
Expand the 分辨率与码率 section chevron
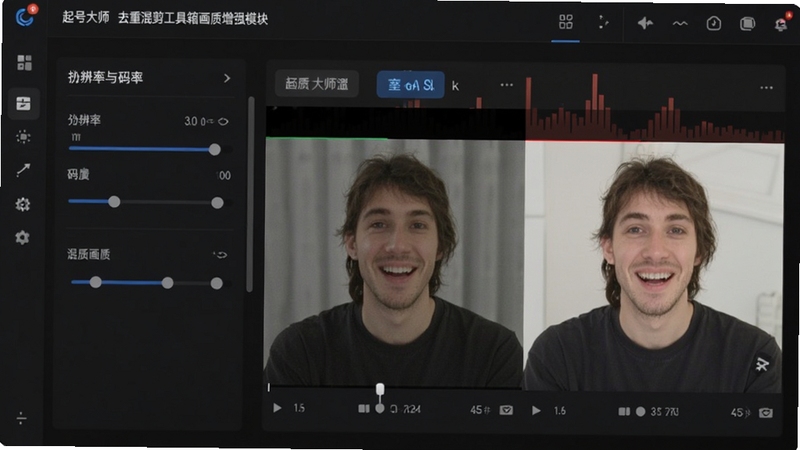coord(227,78)
